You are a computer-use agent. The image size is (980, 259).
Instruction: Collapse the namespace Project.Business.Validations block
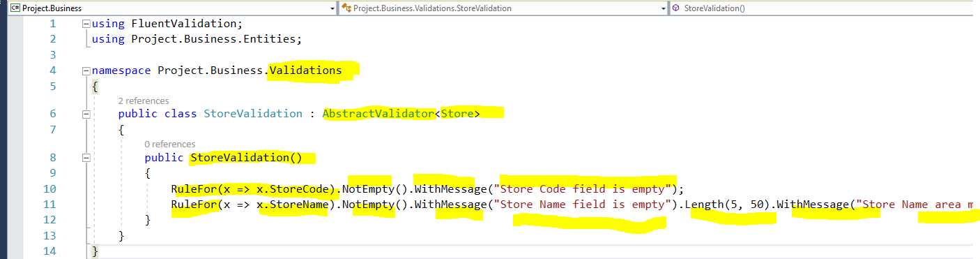(86, 71)
